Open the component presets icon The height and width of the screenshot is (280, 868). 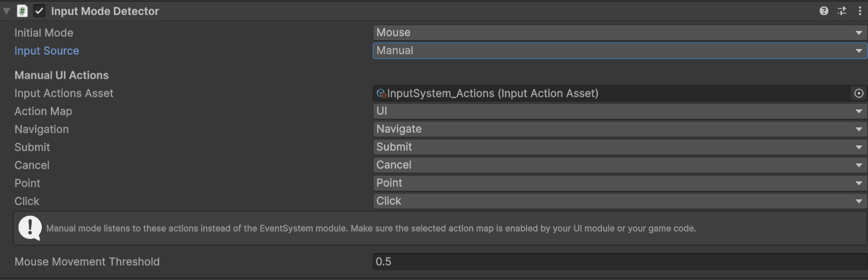coord(841,11)
